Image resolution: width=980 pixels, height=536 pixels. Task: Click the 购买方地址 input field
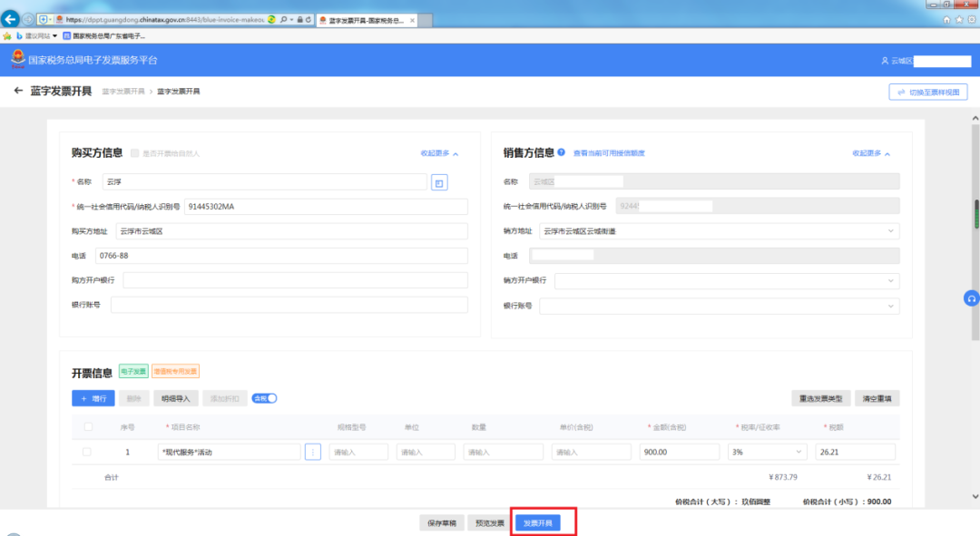(x=291, y=231)
